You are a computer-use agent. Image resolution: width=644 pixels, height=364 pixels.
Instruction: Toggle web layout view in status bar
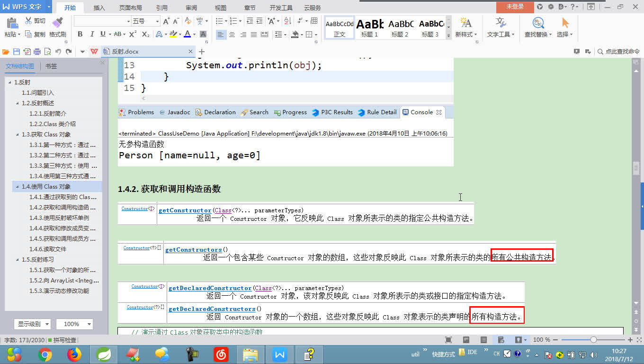point(501,340)
